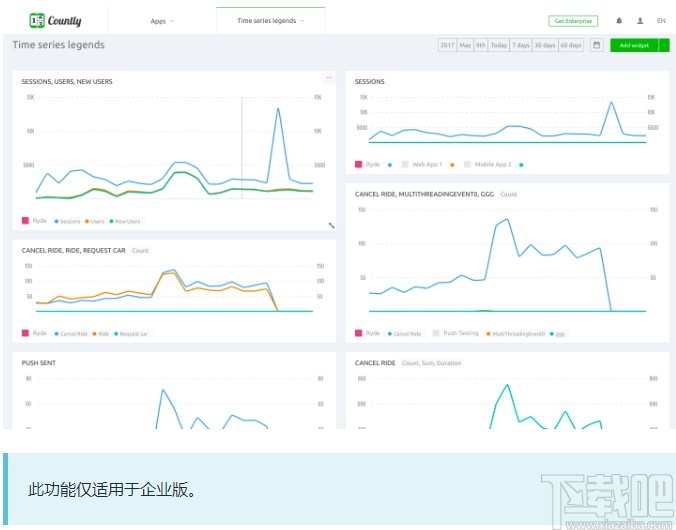Toggle New Users series in legend
The height and width of the screenshot is (530, 676).
(x=125, y=221)
